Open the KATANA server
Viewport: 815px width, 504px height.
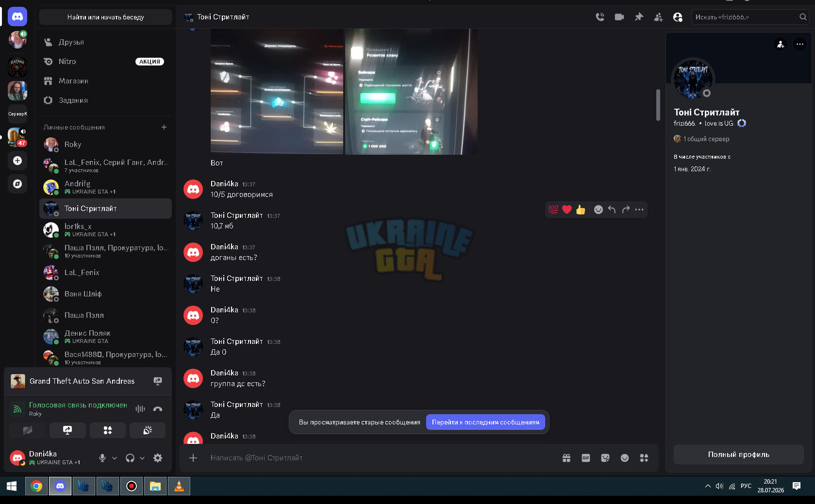[17, 67]
